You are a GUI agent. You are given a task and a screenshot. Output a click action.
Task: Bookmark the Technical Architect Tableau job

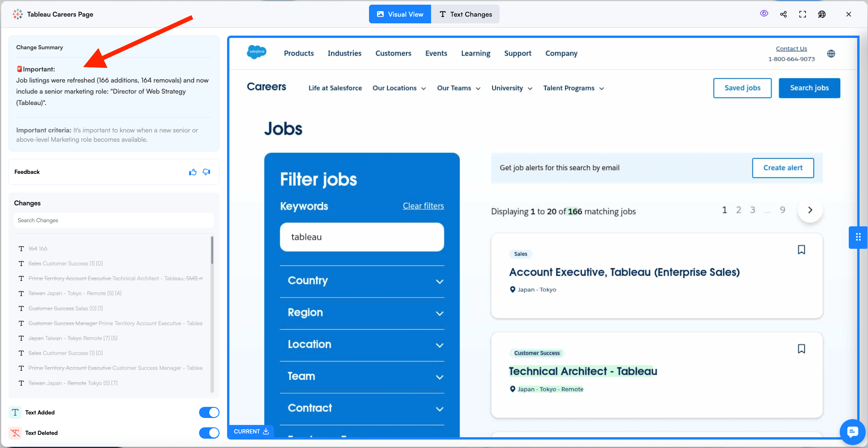[x=801, y=349]
